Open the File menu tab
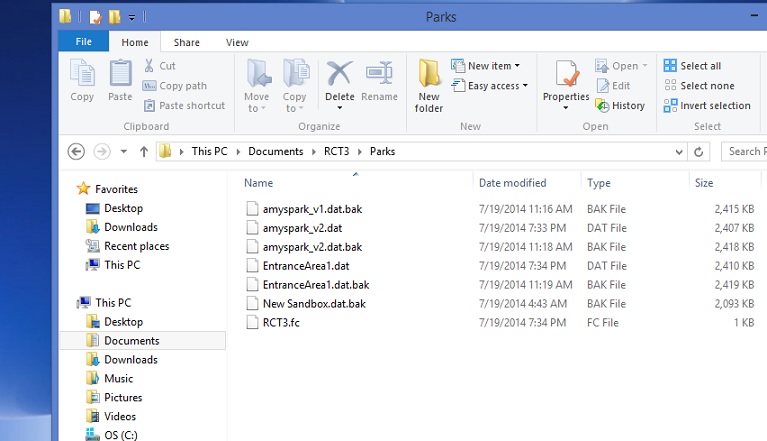This screenshot has width=767, height=441. 84,42
